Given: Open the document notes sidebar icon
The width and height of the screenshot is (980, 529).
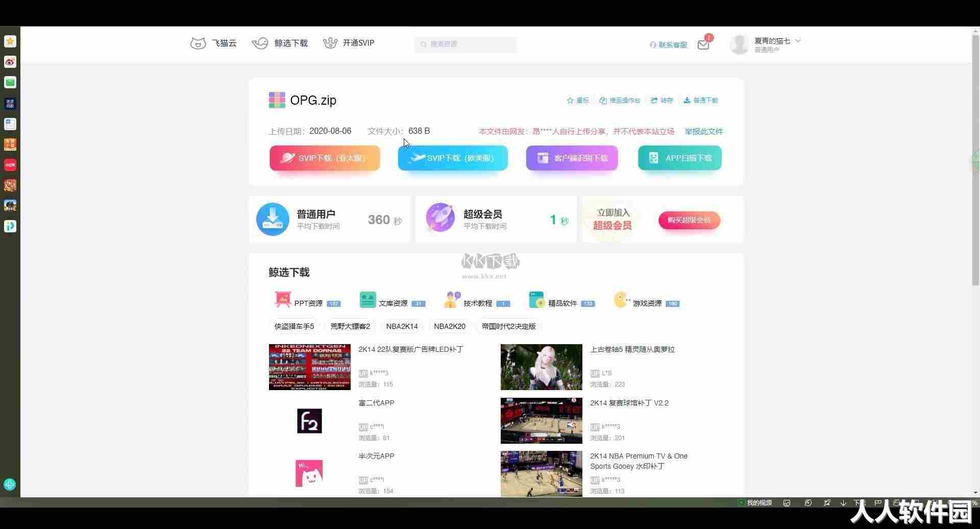Looking at the screenshot, I should click(x=10, y=124).
